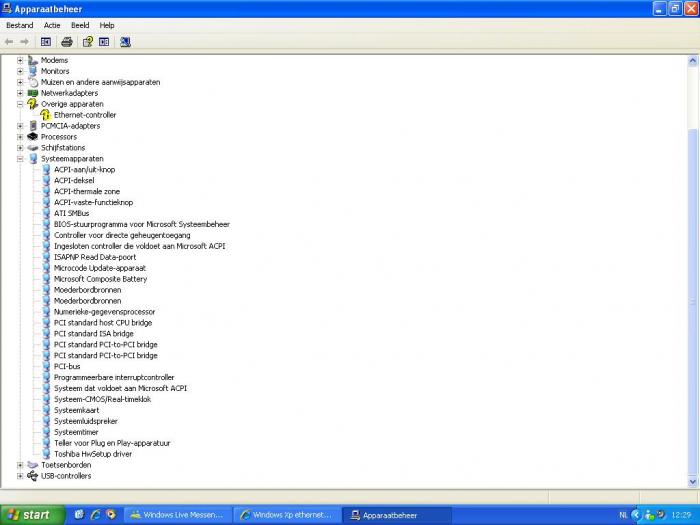This screenshot has width=700, height=525.
Task: Toggle the console tree toolbar icon
Action: coord(46,42)
